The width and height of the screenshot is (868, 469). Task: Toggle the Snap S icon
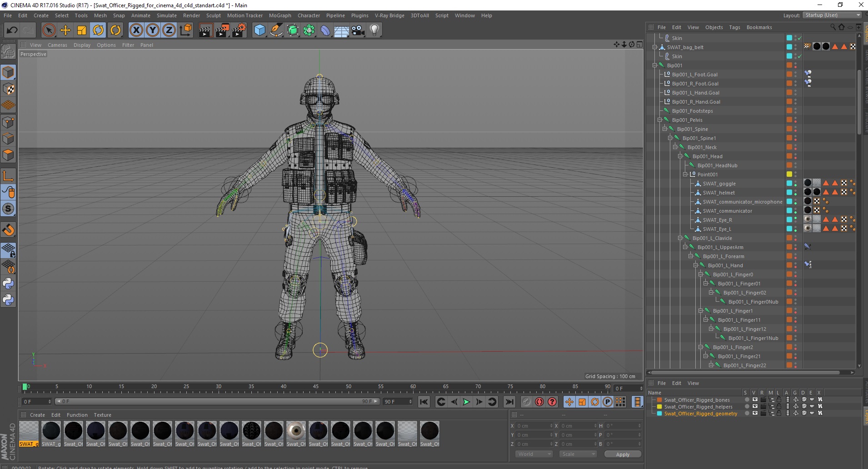[x=8, y=209]
